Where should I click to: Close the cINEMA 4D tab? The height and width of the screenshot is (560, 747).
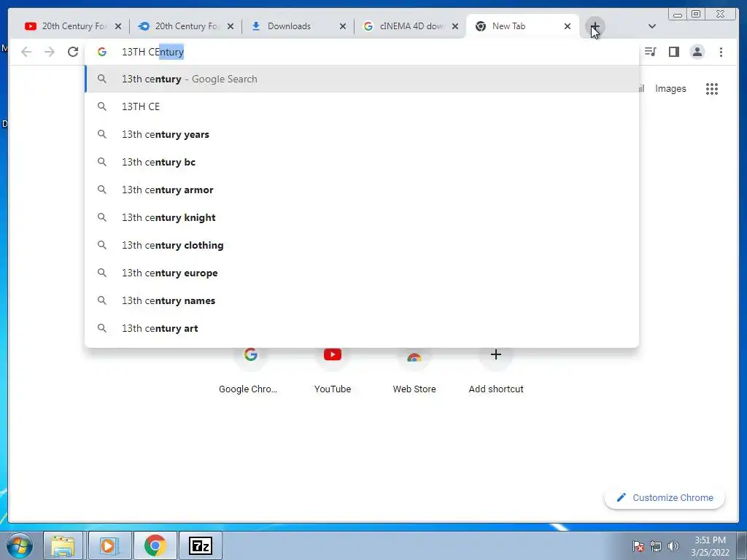coord(455,26)
